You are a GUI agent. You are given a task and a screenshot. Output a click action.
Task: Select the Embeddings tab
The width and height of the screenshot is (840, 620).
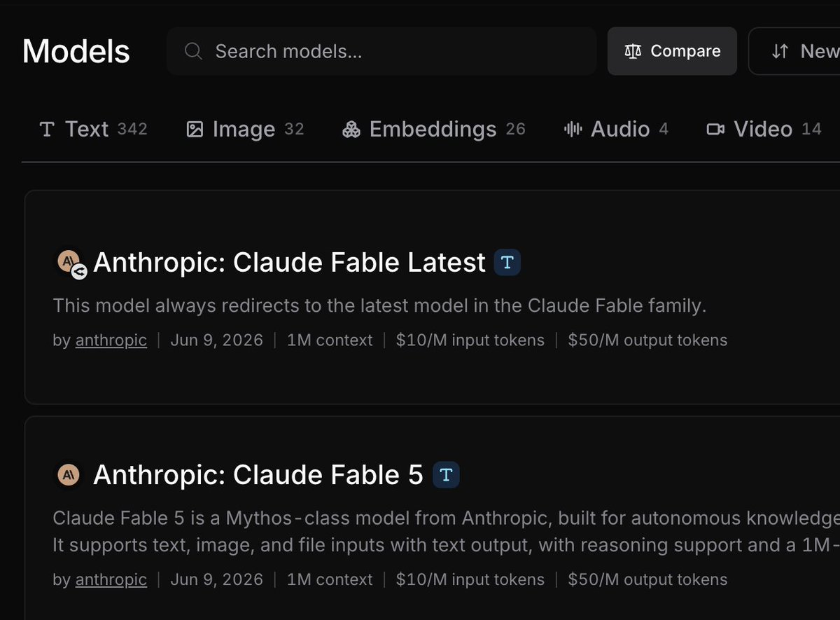433,129
